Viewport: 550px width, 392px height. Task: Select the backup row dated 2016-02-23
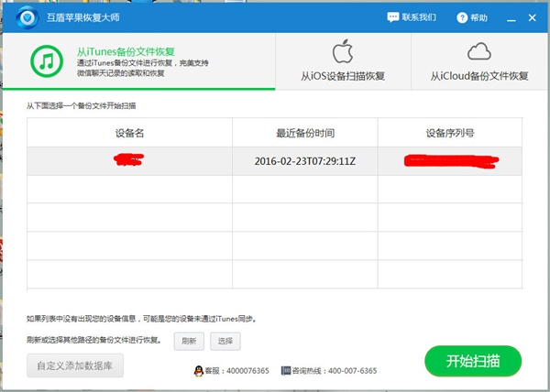275,161
